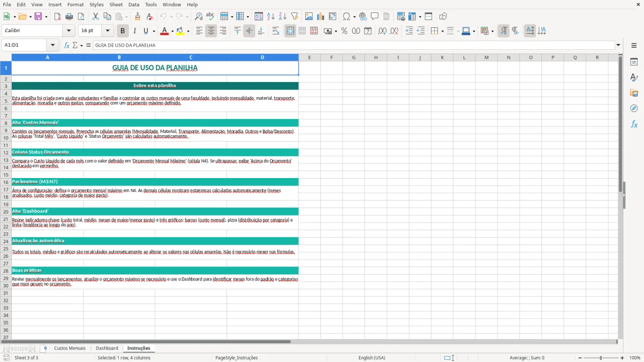Click the Spelling check icon

[210, 17]
